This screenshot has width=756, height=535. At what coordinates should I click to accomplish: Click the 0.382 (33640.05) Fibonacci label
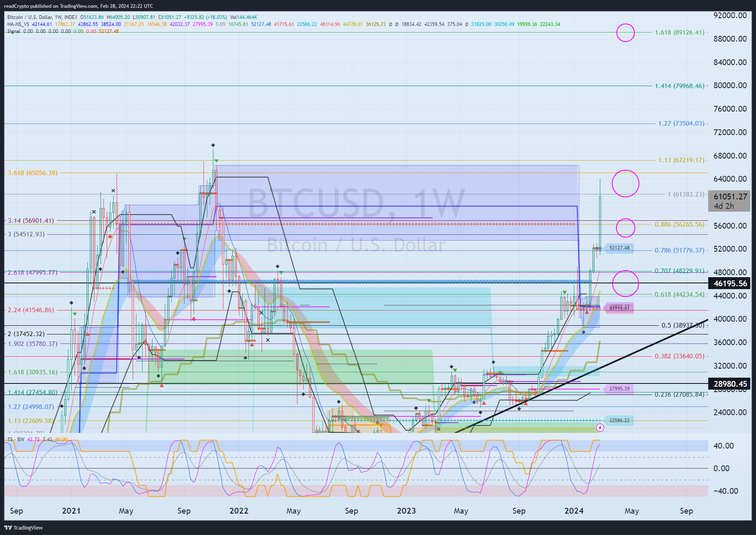point(680,356)
